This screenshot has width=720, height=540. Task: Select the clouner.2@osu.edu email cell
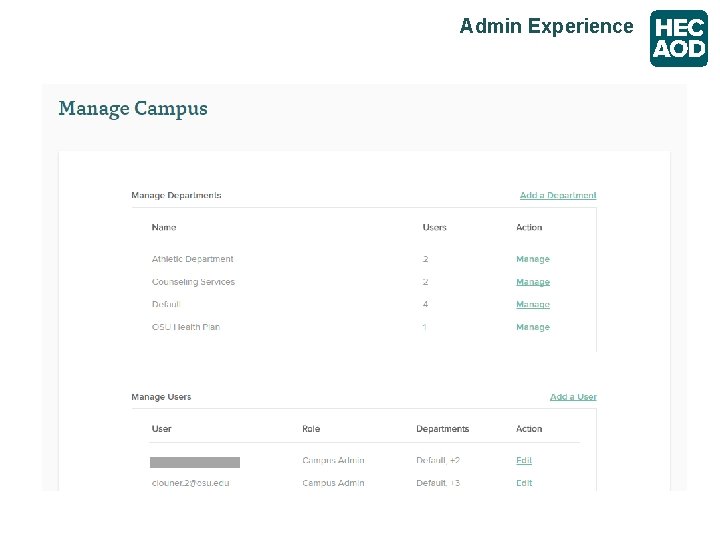[x=191, y=483]
